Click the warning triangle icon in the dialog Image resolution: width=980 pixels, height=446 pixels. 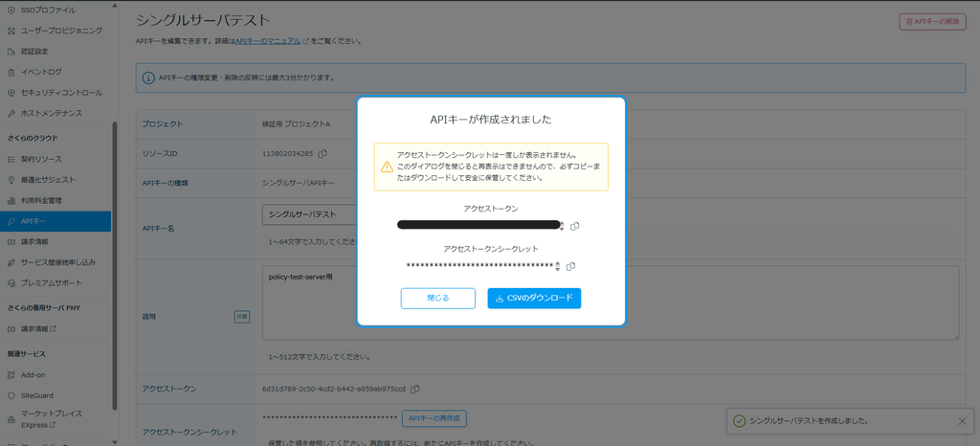(387, 167)
